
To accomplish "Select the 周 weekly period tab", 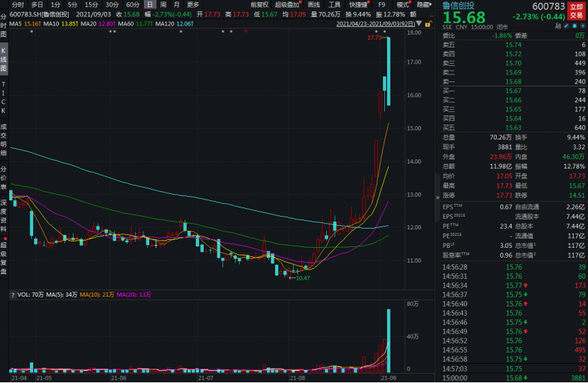I will (163, 4).
